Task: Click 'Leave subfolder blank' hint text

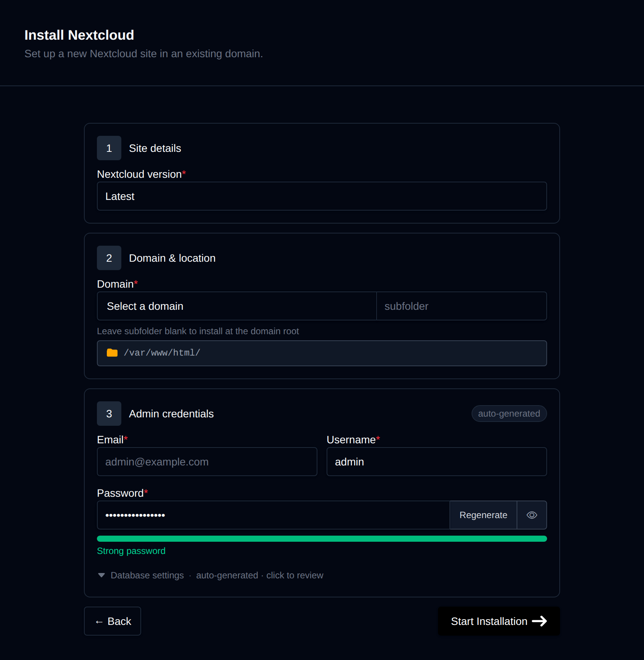Action: (198, 331)
